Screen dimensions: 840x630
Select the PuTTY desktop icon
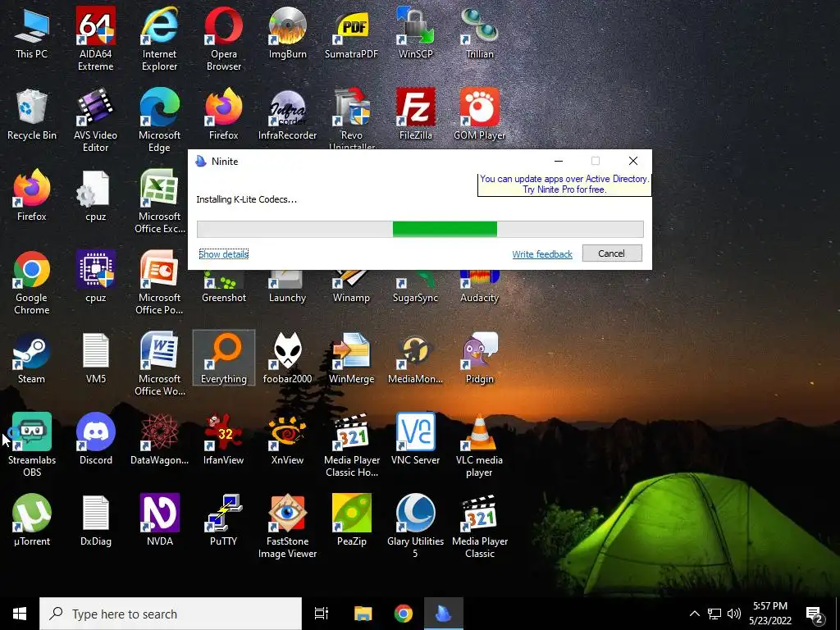(224, 521)
